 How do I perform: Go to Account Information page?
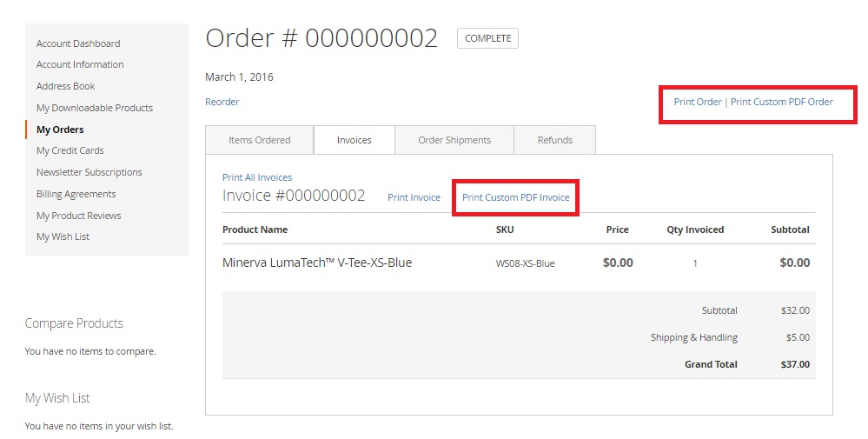(x=80, y=64)
